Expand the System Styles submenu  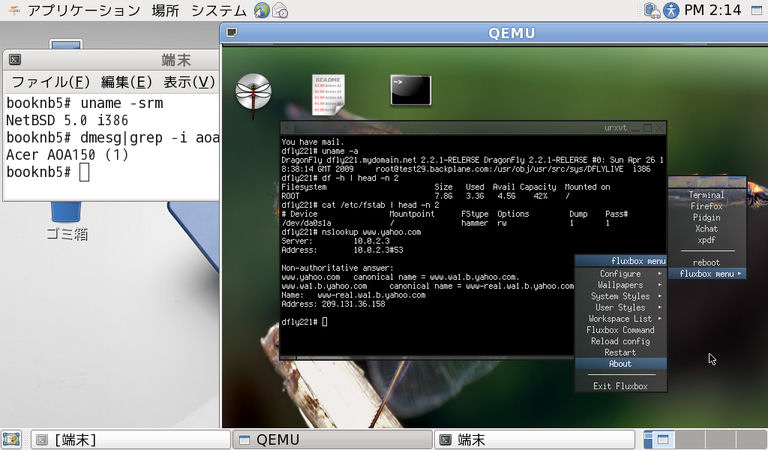[x=621, y=296]
